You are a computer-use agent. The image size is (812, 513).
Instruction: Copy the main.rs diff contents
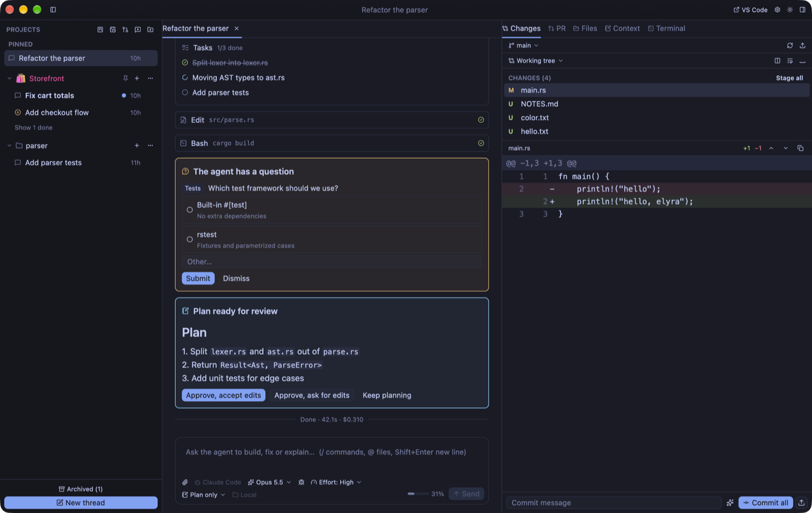coord(800,148)
